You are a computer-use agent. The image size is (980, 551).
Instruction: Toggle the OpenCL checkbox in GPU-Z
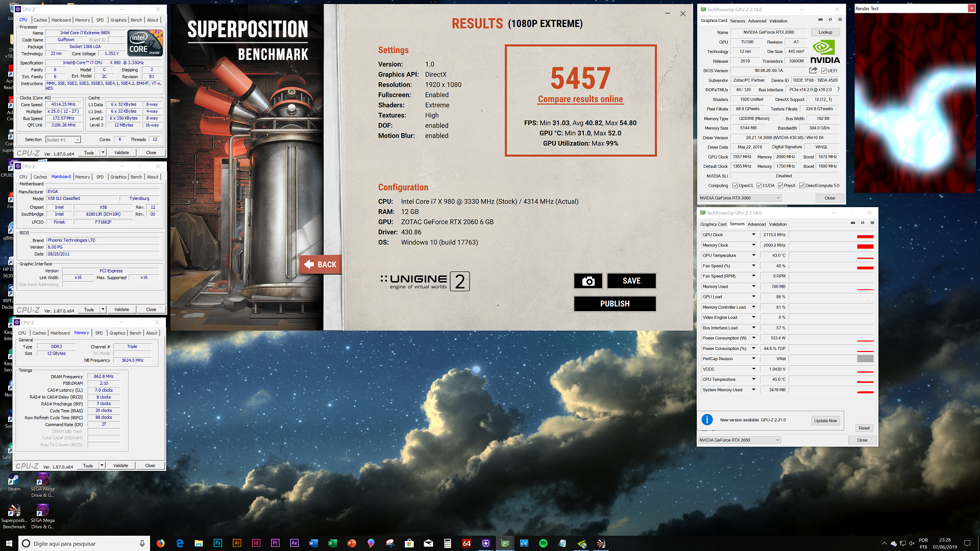tap(735, 186)
